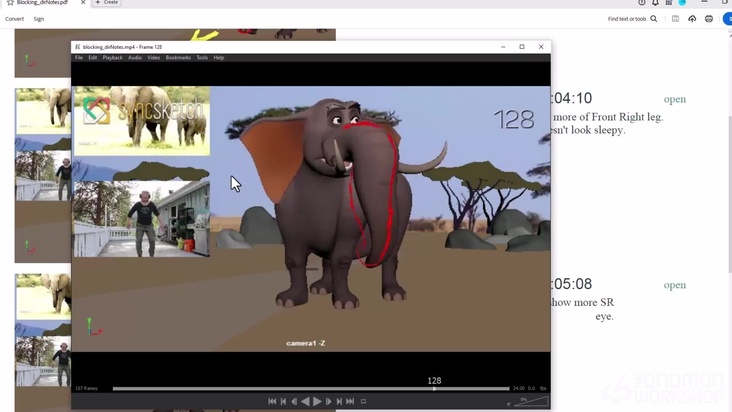Click the play backward button

pyautogui.click(x=305, y=401)
